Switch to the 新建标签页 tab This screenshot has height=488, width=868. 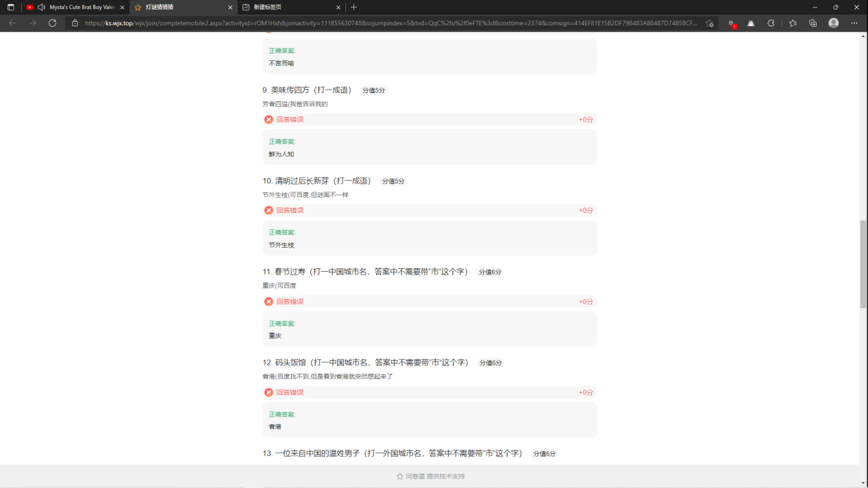[x=288, y=7]
